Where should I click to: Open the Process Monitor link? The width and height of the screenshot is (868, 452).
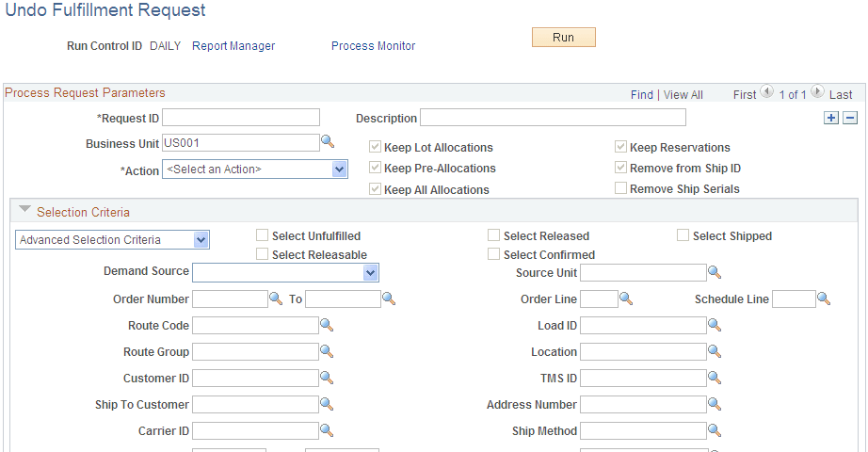pyautogui.click(x=373, y=46)
